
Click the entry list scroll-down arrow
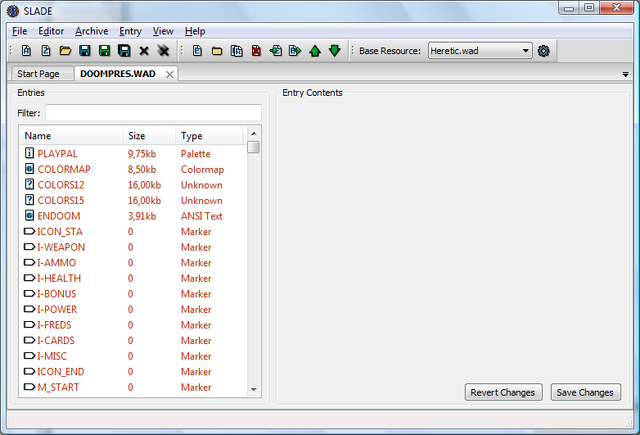tap(253, 389)
